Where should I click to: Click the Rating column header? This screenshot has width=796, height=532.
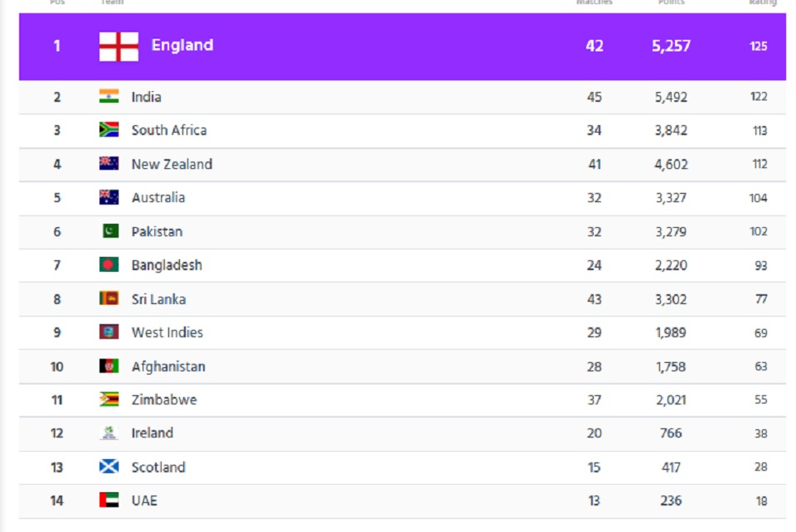[762, 3]
